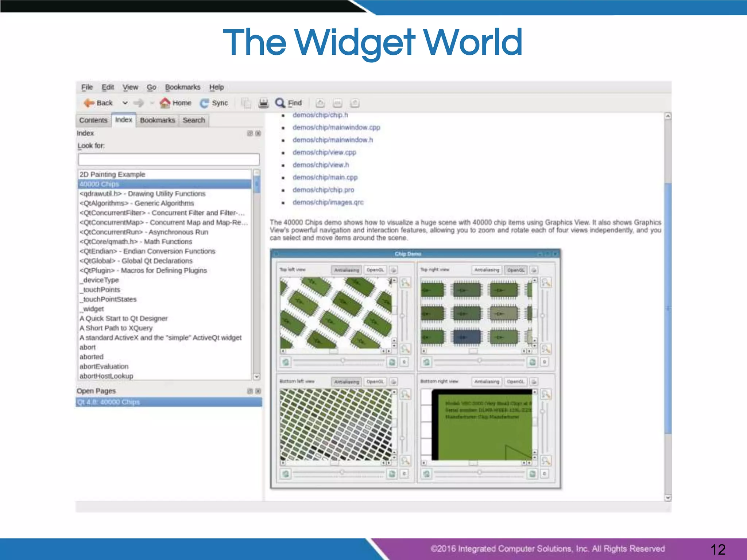Open the View menu
Viewport: 747px width, 560px height.
coord(130,87)
